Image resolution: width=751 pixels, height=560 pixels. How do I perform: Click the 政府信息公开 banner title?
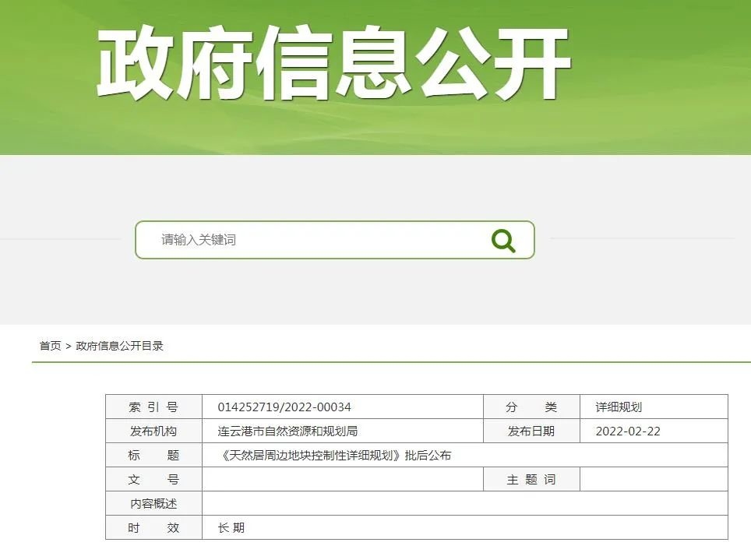click(334, 62)
